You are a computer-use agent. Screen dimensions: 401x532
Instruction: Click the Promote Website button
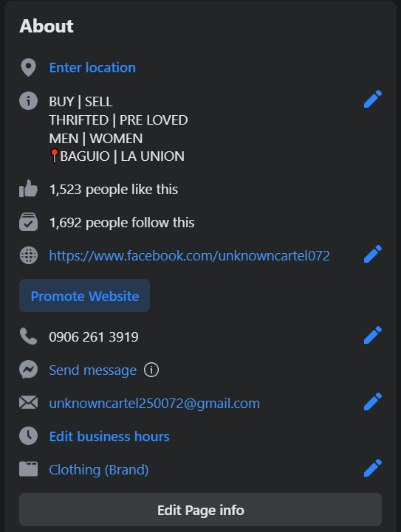[84, 296]
